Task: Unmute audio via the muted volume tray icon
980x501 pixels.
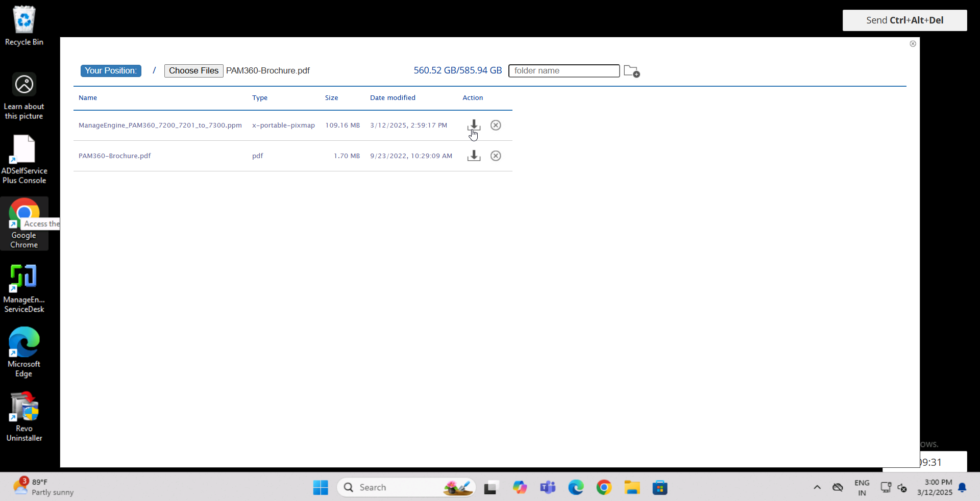Action: (903, 487)
